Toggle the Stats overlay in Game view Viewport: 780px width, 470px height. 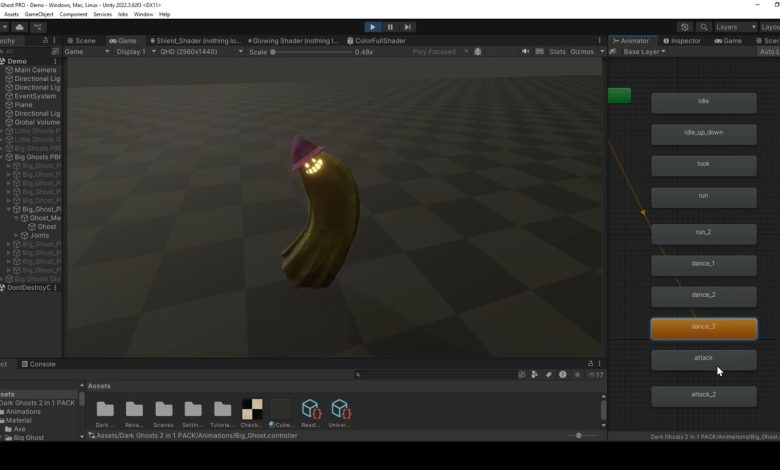tap(557, 51)
